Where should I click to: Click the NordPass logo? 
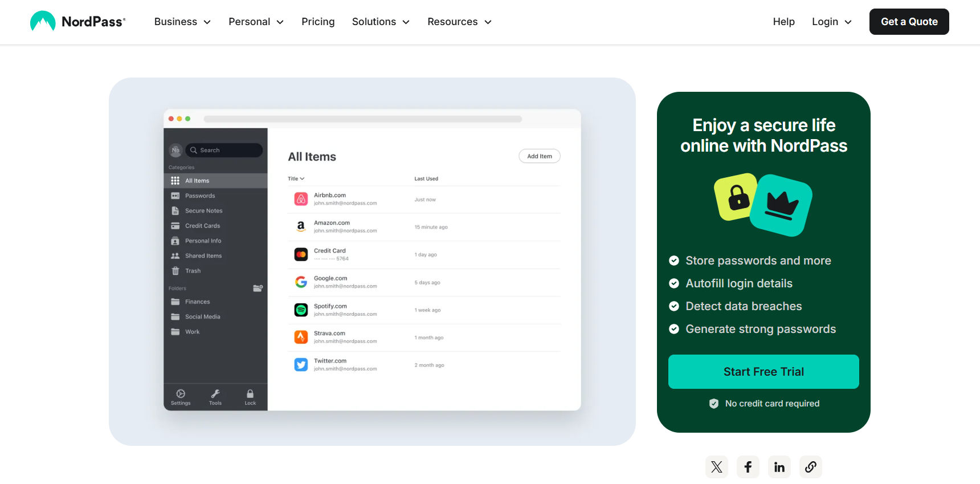coord(77,22)
